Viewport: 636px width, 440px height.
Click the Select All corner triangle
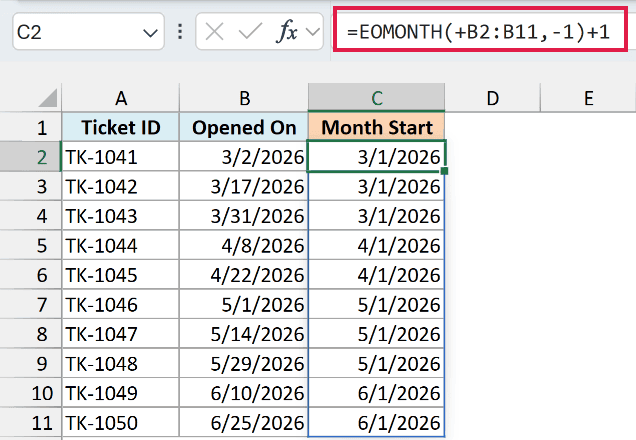[x=48, y=98]
